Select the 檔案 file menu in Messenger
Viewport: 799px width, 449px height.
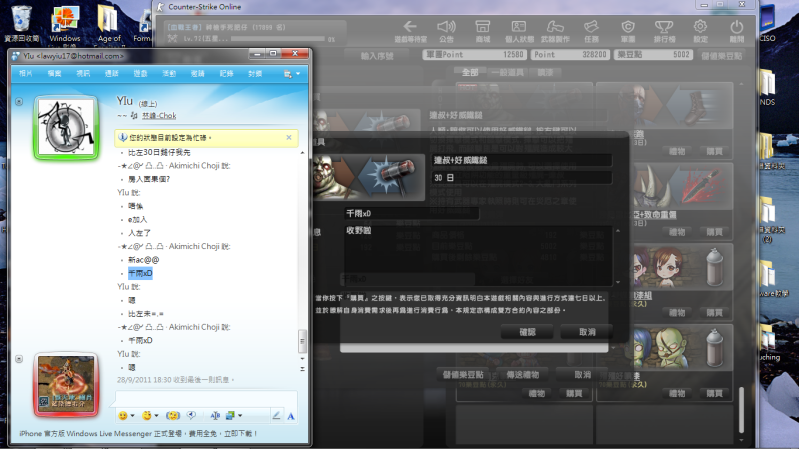[x=54, y=74]
